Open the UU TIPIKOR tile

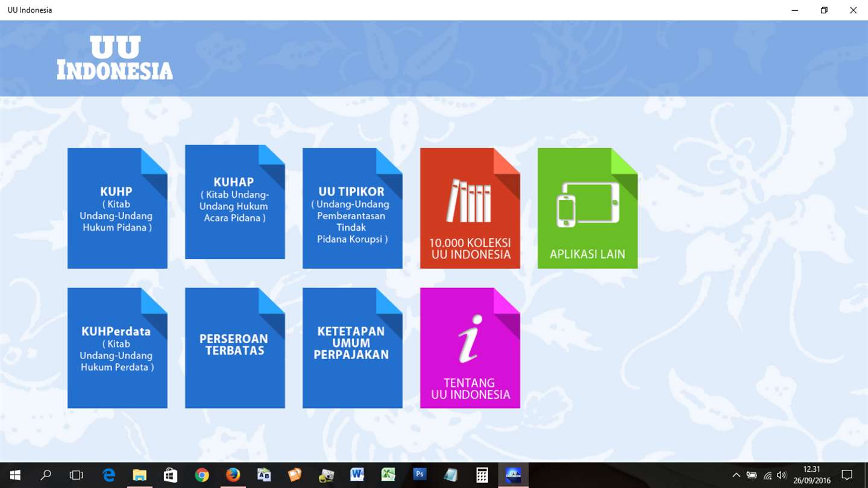click(x=353, y=208)
